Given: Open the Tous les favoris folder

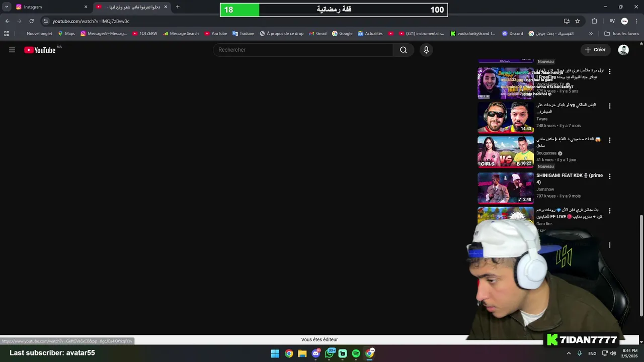Looking at the screenshot, I should pyautogui.click(x=621, y=34).
